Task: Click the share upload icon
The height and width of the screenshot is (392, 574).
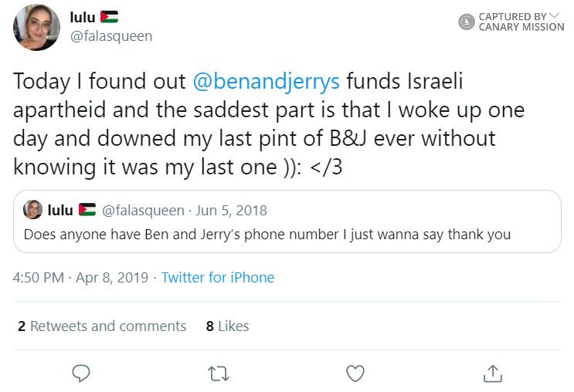Action: pyautogui.click(x=491, y=373)
